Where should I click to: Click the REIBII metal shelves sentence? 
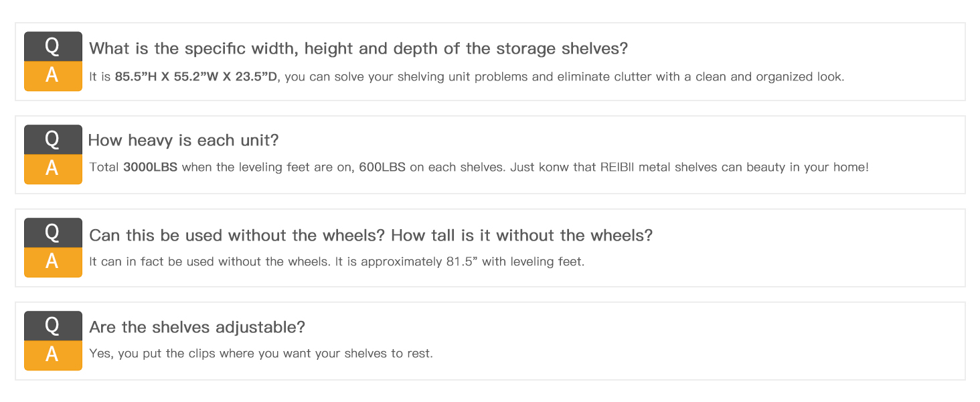[689, 167]
